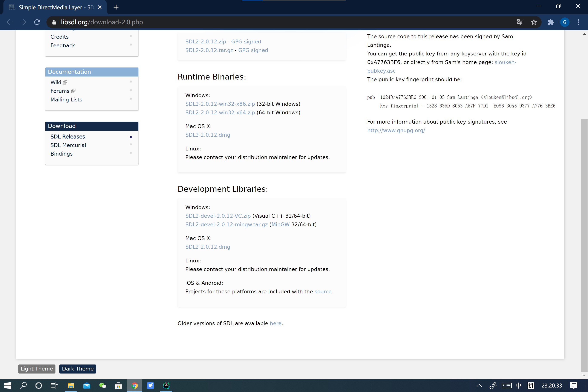Open Bindings in Download menu
The height and width of the screenshot is (392, 588).
(x=61, y=154)
